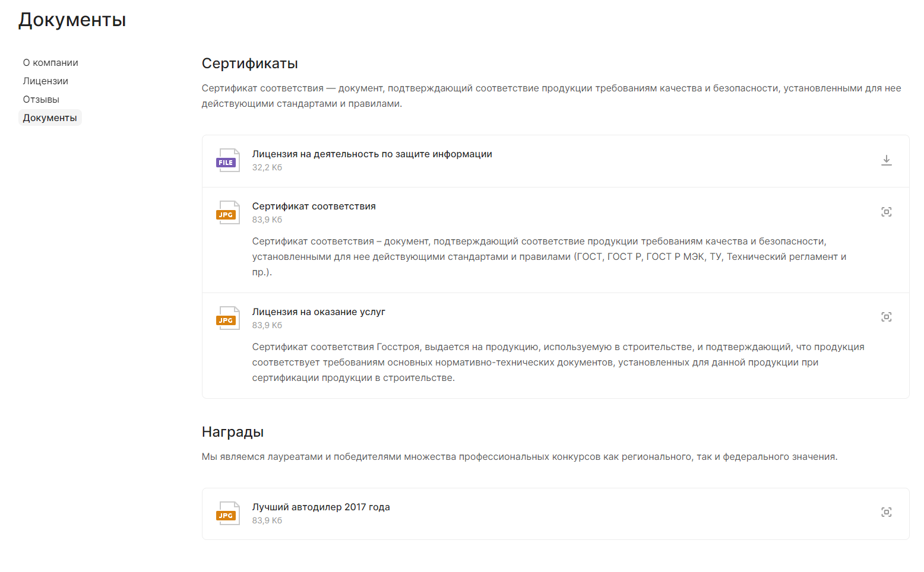The height and width of the screenshot is (572, 924).
Task: Click the Сертификаты section heading
Action: 250,63
